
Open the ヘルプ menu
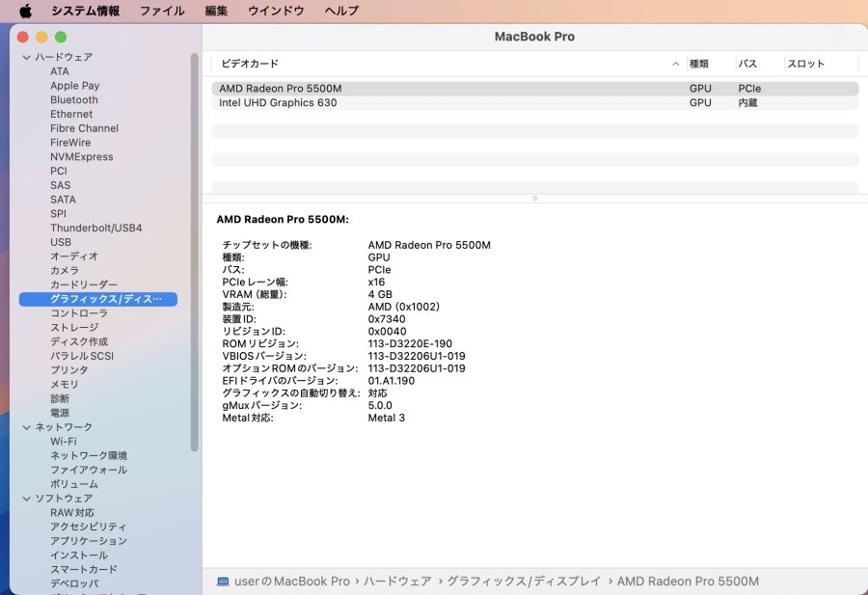pyautogui.click(x=341, y=11)
